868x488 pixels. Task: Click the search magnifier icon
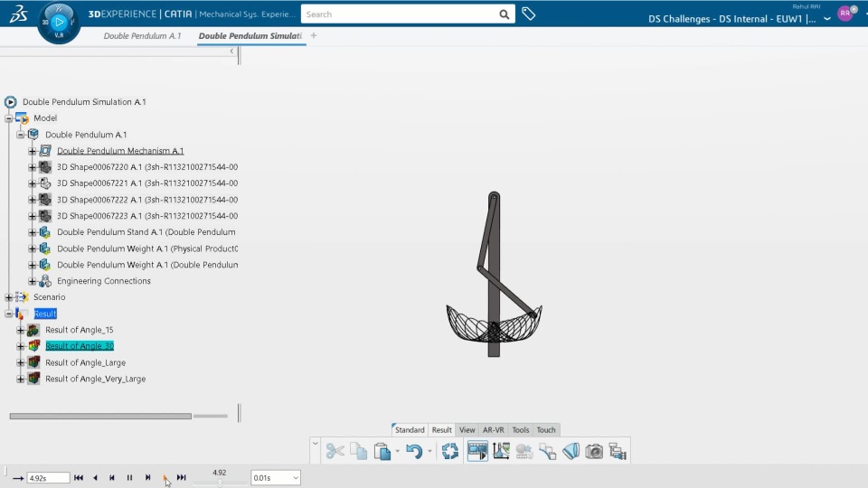[504, 14]
